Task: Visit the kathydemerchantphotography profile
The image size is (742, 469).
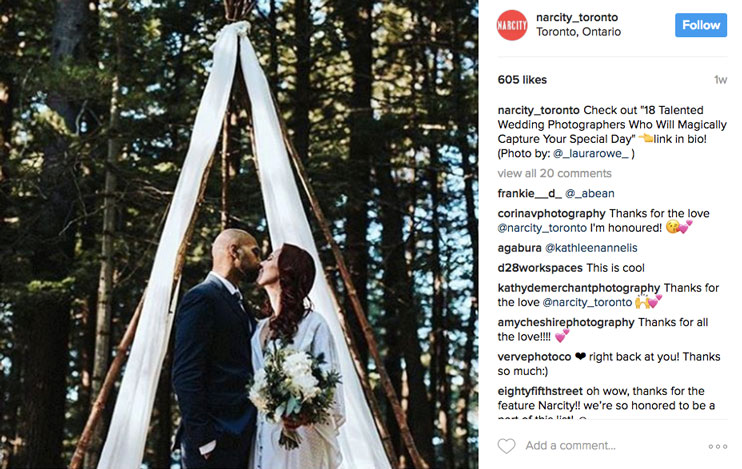Action: click(x=578, y=288)
